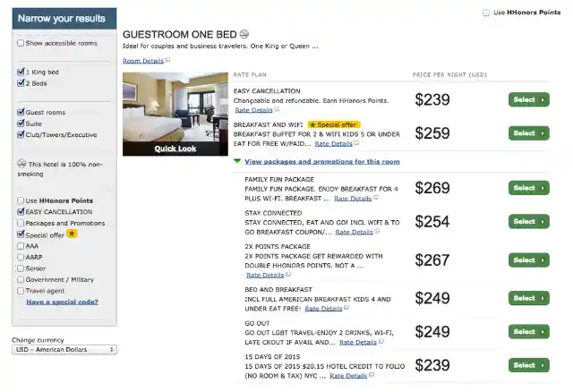Click popup icon beside Go Out Rate Details

tap(381, 342)
